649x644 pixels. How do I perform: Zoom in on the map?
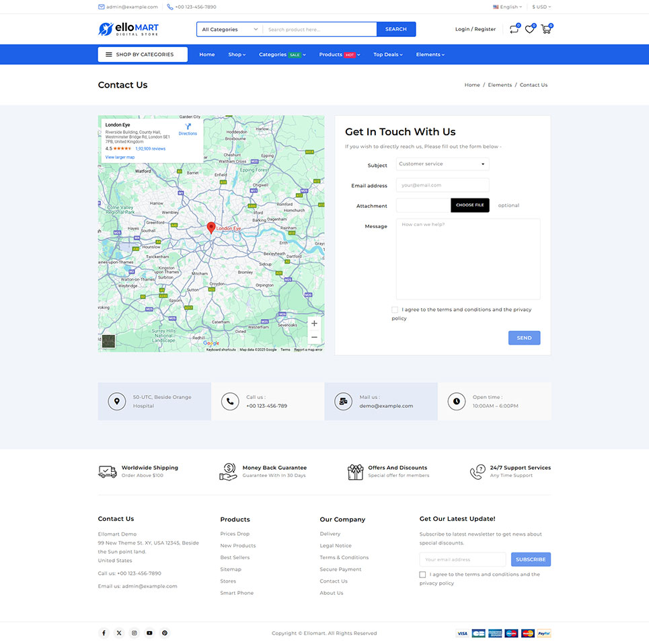[314, 324]
